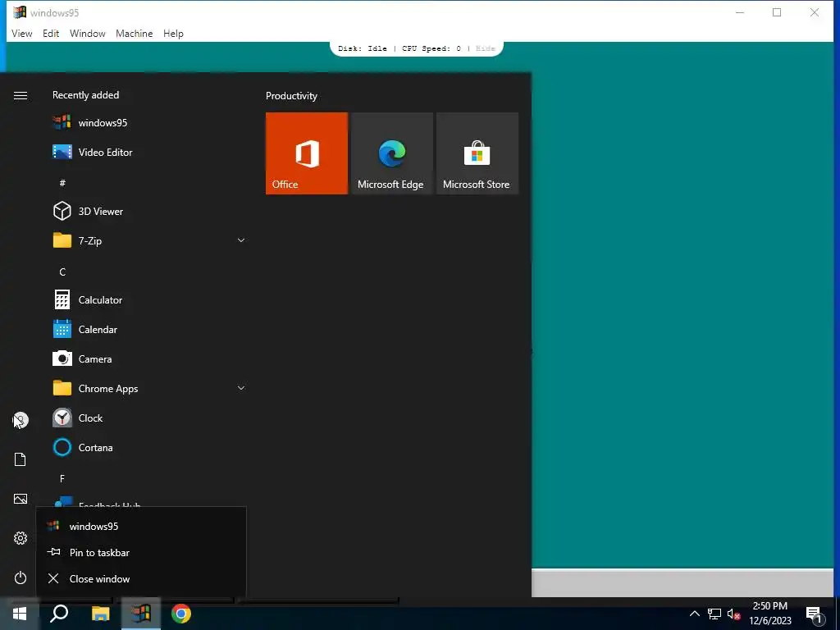Viewport: 840px width, 630px height.
Task: Click windows95 taskbar icon
Action: point(141,614)
